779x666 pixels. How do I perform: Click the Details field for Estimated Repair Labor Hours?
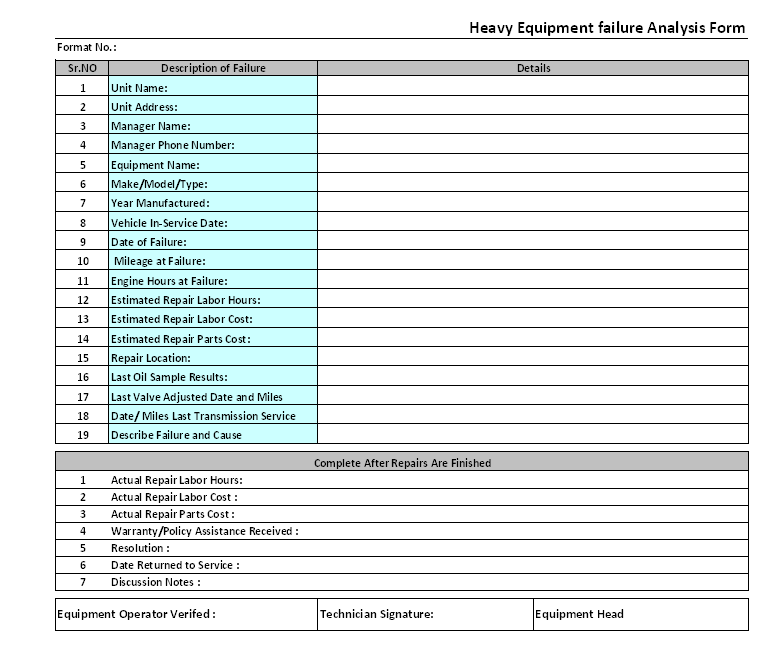click(x=533, y=298)
